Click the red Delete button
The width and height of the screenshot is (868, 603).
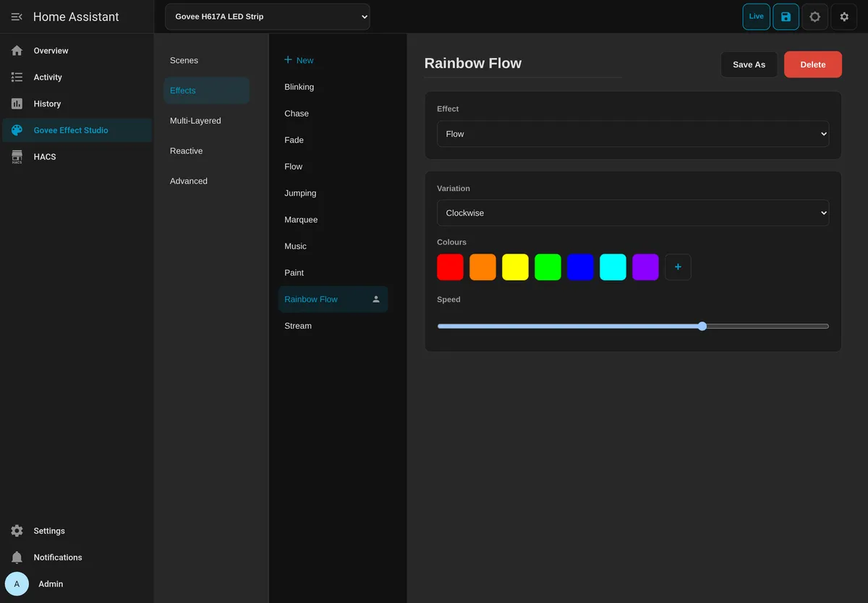pos(813,64)
